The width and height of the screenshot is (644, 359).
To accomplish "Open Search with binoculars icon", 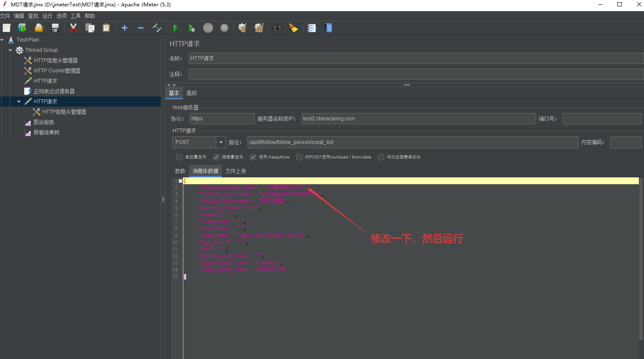I will 277,28.
